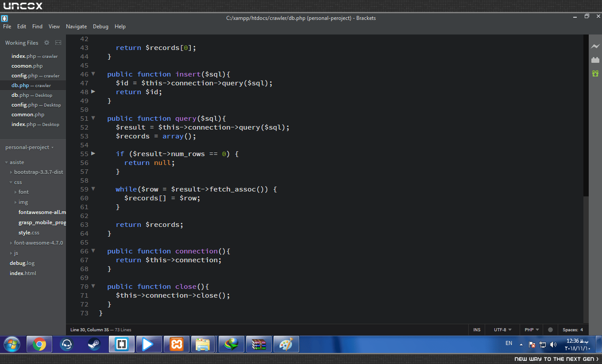The image size is (602, 364).
Task: Click the EN language indicator in system tray
Action: point(509,343)
